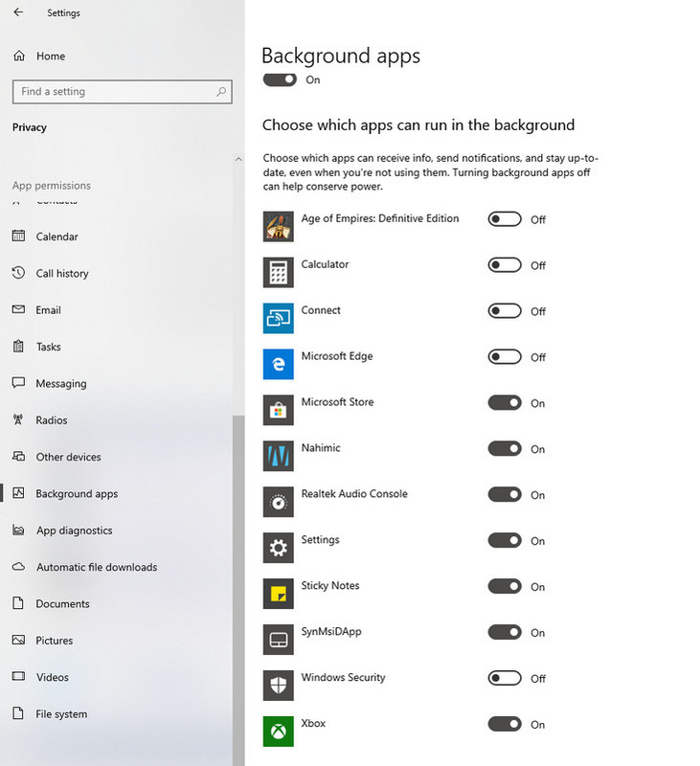Click the Pictures sidebar icon
The image size is (700, 766).
(18, 640)
